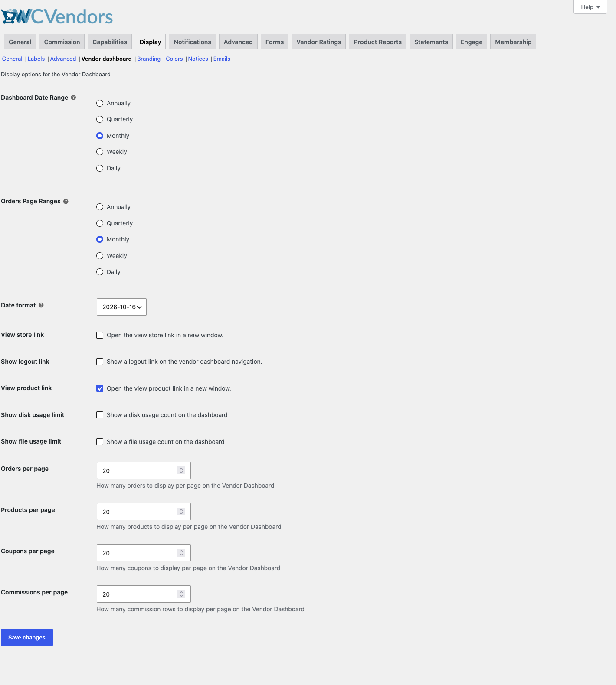The width and height of the screenshot is (616, 685).
Task: Click help icon beside Dashboard Date Range
Action: tap(73, 98)
